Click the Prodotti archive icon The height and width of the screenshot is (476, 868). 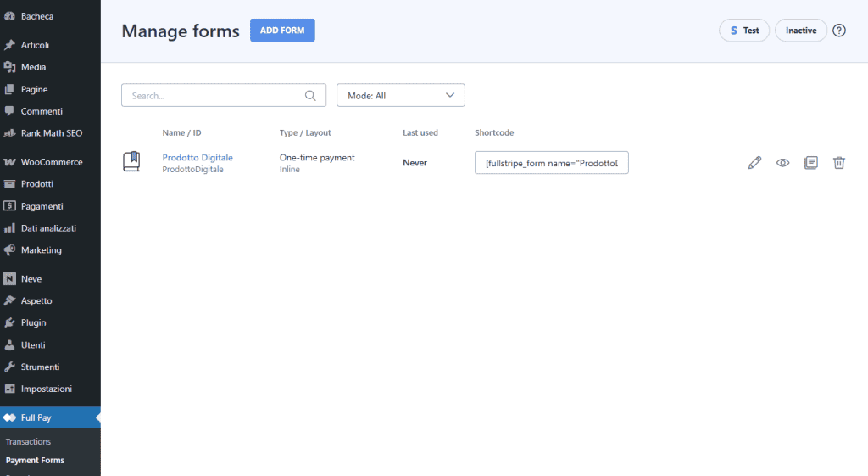point(9,184)
